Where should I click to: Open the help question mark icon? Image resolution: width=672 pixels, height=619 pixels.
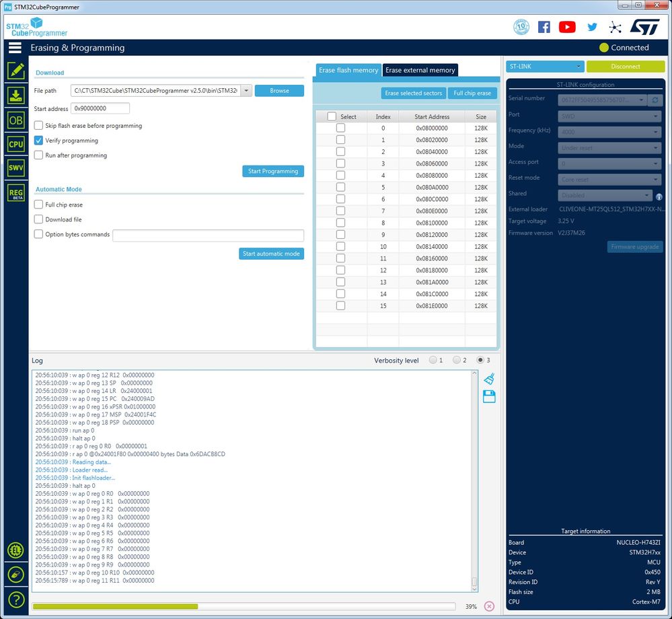click(x=16, y=599)
